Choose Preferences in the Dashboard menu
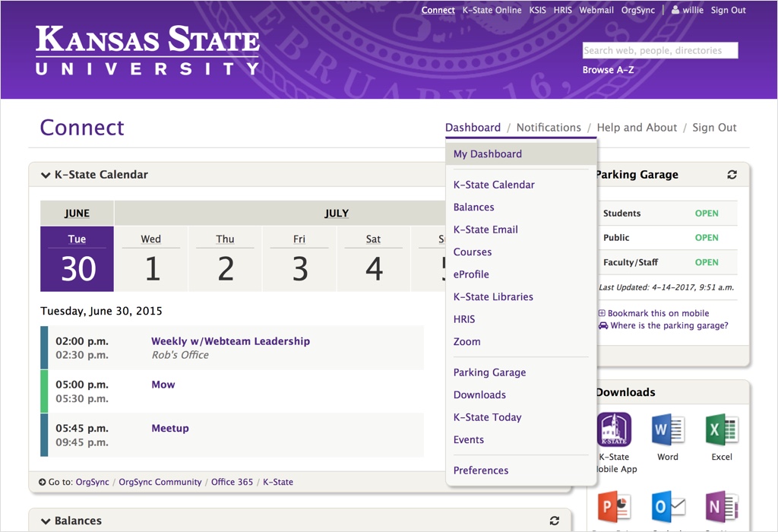The image size is (778, 532). [x=481, y=470]
